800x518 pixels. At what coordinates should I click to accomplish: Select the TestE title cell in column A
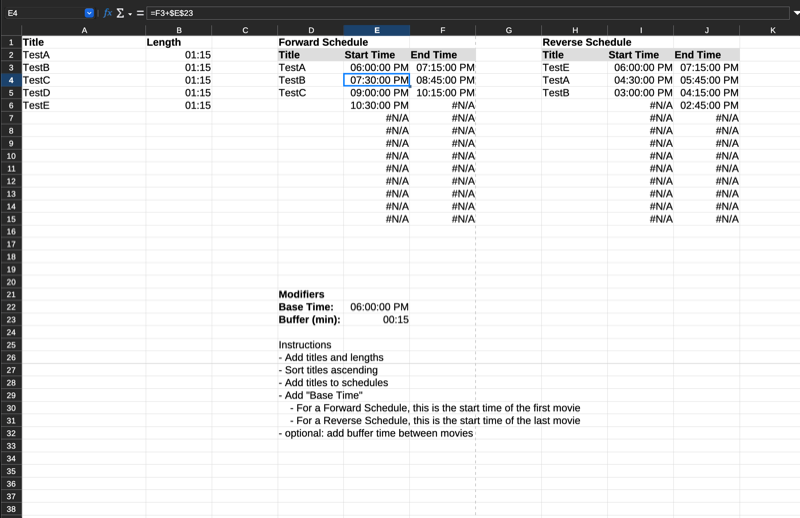point(84,105)
